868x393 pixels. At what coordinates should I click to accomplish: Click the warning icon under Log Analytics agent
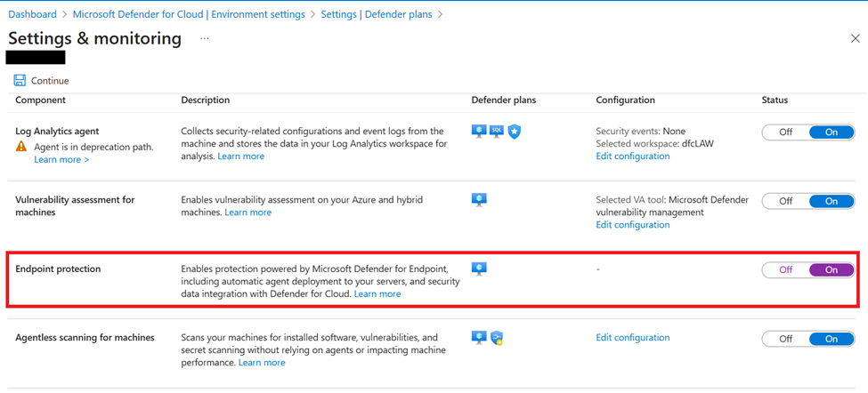pos(21,147)
